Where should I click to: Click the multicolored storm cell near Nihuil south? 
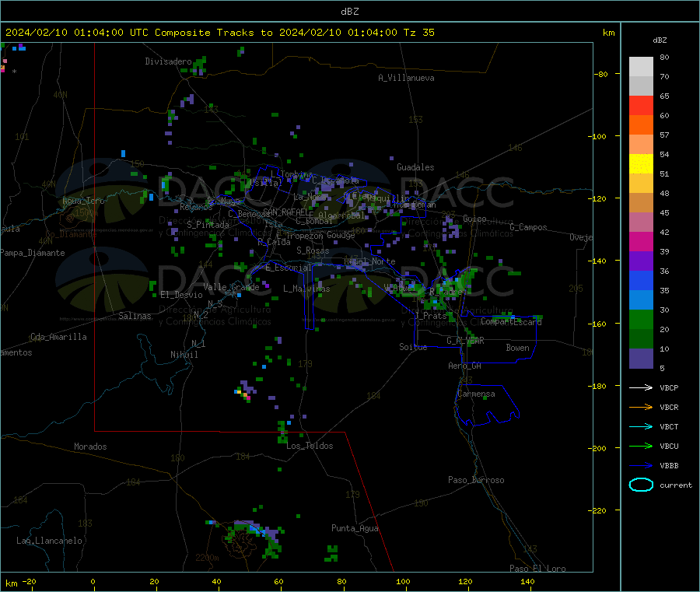pyautogui.click(x=245, y=391)
